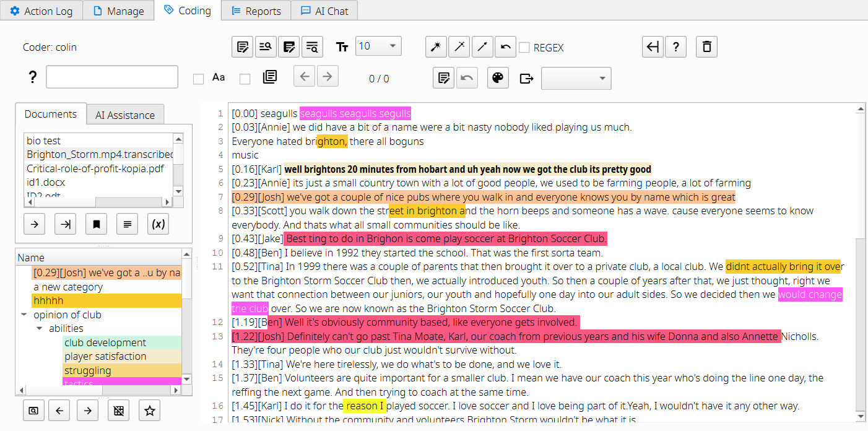868x431 pixels.
Task: Click the trash can delete icon
Action: pyautogui.click(x=707, y=46)
